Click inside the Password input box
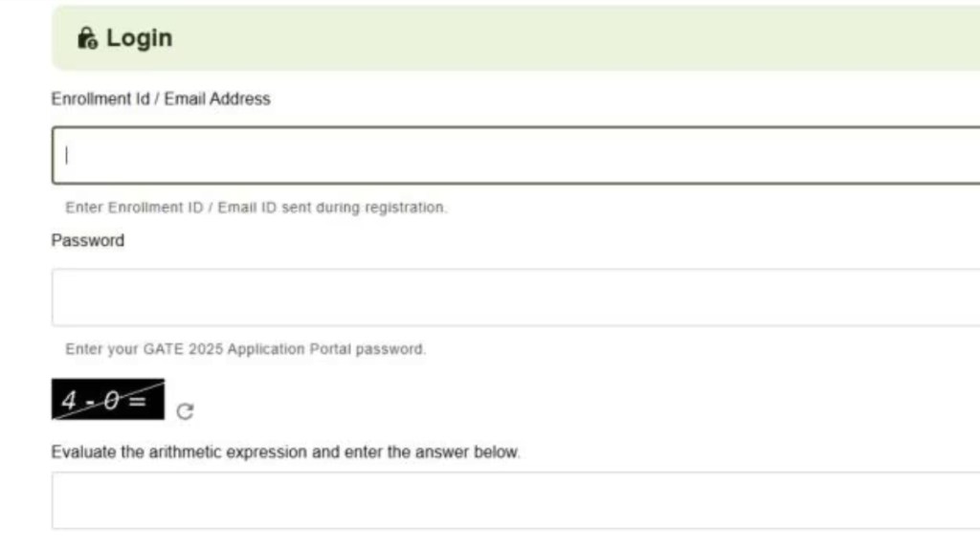980x551 pixels. (x=517, y=298)
